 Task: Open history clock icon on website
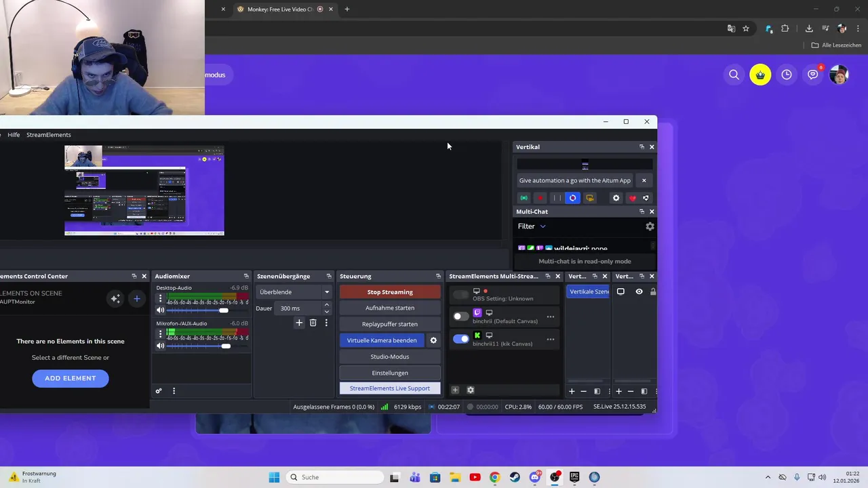coord(787,75)
